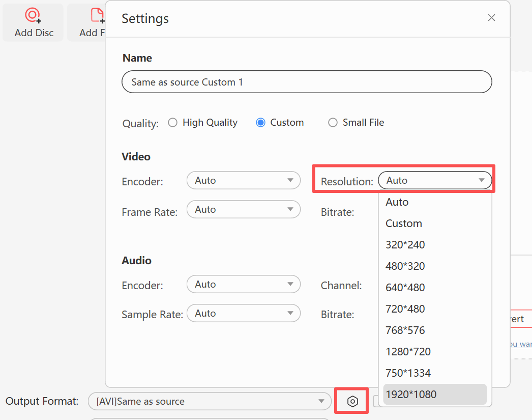Click the Video Bitrate label

[338, 212]
